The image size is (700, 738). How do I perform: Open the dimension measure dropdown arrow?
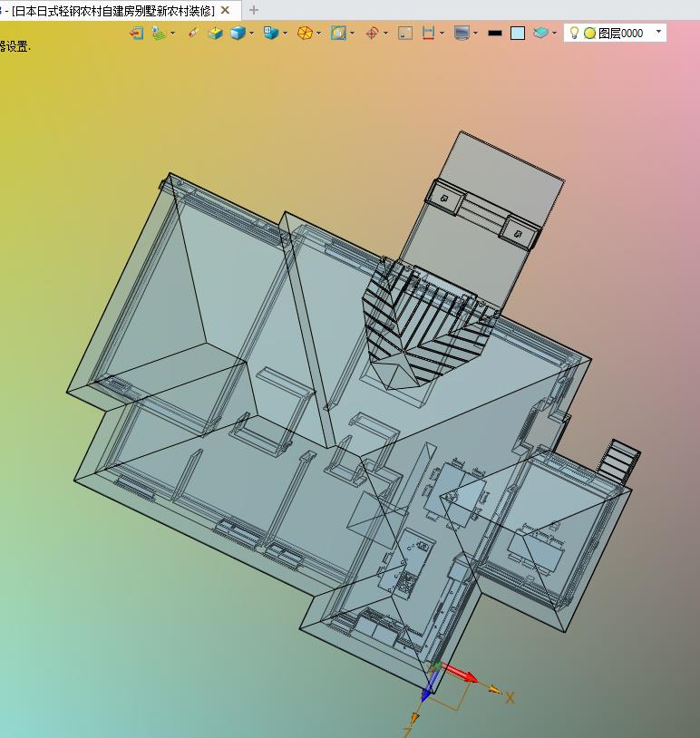(x=442, y=33)
